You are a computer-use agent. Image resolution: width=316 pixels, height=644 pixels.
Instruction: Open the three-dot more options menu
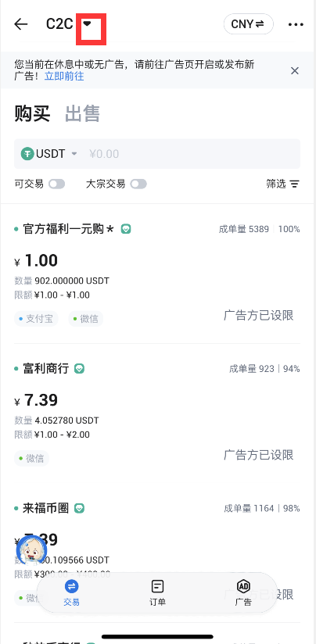(296, 25)
